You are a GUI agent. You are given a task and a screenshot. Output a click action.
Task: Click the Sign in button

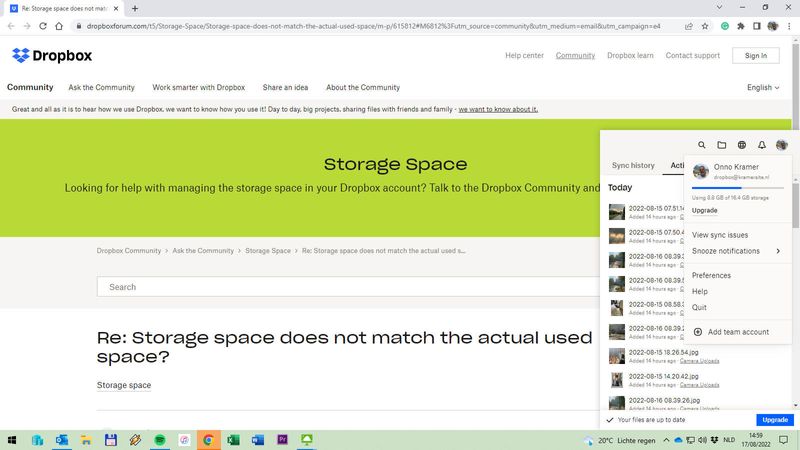(756, 56)
